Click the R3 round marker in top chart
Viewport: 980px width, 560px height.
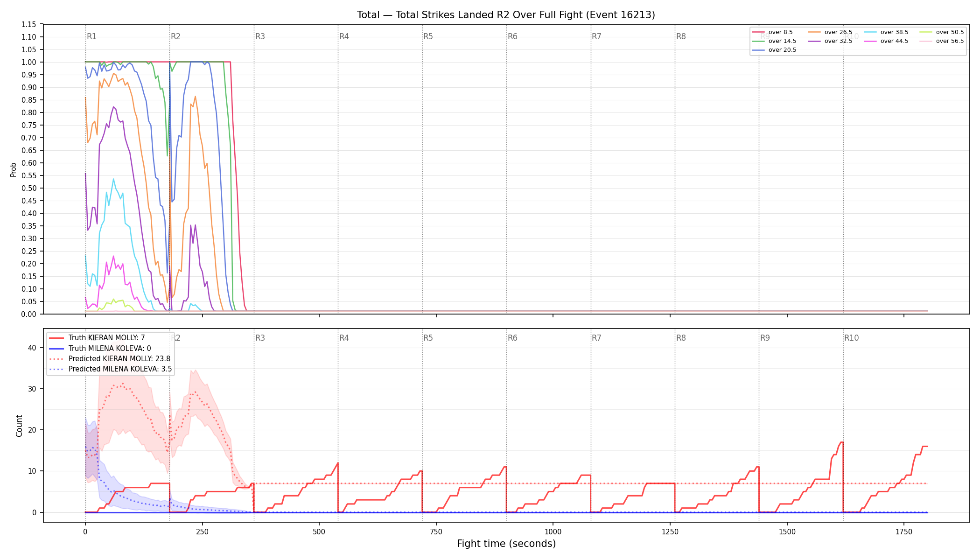tap(260, 36)
